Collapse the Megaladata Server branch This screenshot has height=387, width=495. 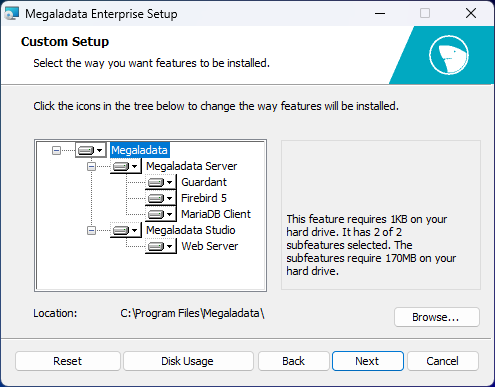(x=91, y=166)
